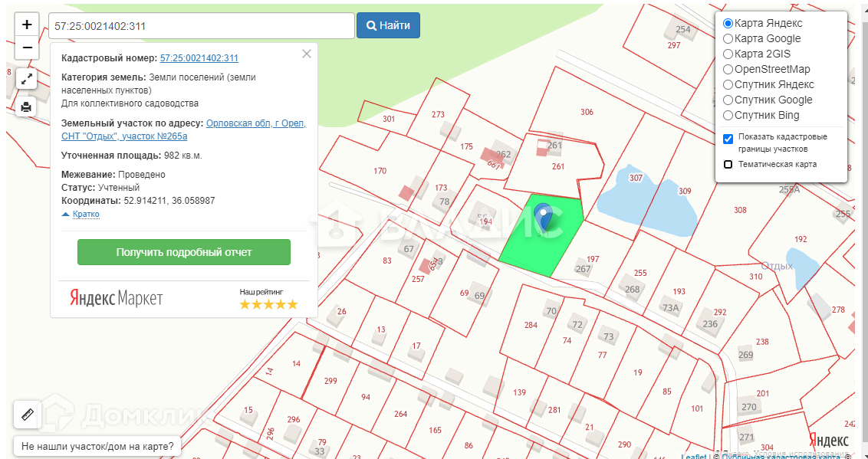Click parcel labeled 13 on map
868x459 pixels.
coord(381,329)
